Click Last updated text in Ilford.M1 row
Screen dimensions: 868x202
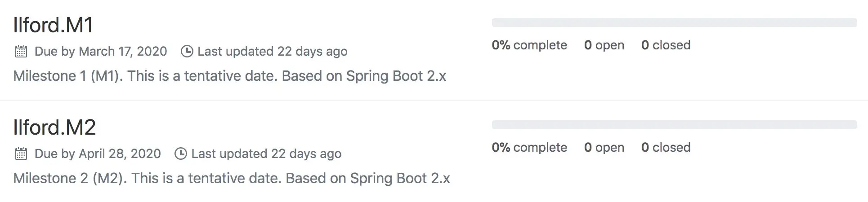tap(273, 51)
